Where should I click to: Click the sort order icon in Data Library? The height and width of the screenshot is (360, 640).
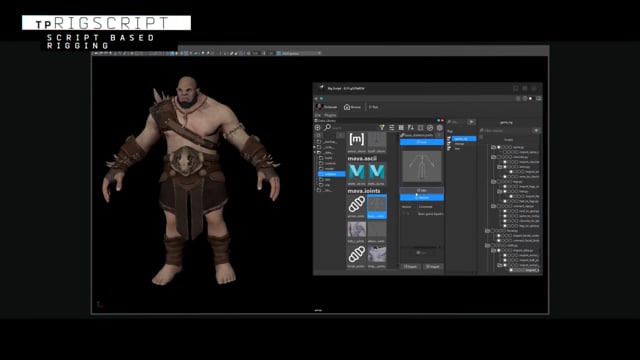point(411,128)
